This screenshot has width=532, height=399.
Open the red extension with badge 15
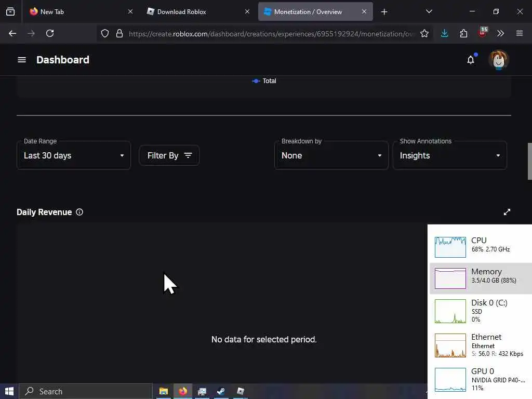pos(483,33)
